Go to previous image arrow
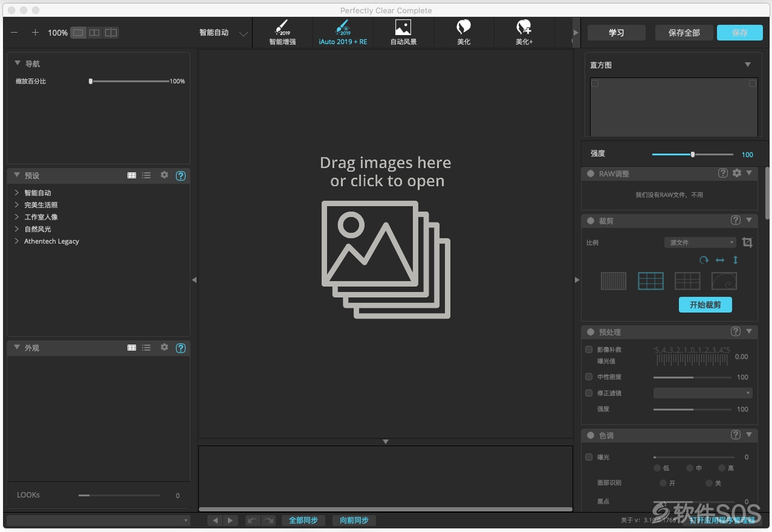Viewport: 772px width, 532px height. [x=215, y=521]
